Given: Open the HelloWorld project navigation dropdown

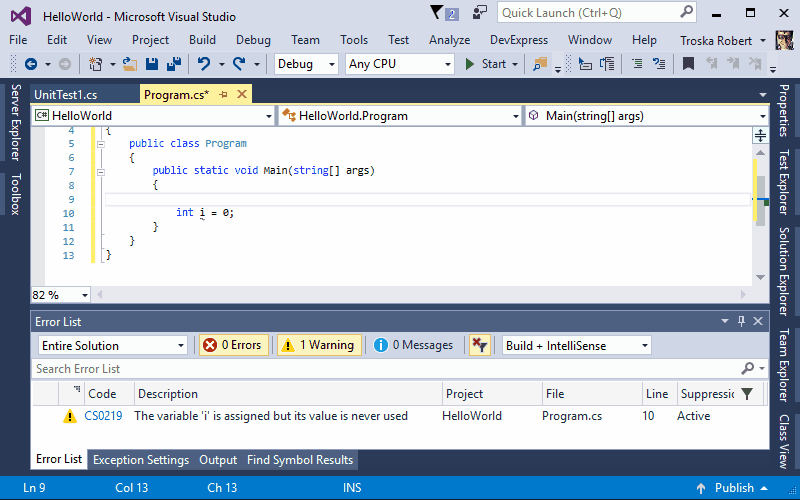Looking at the screenshot, I should [x=153, y=116].
